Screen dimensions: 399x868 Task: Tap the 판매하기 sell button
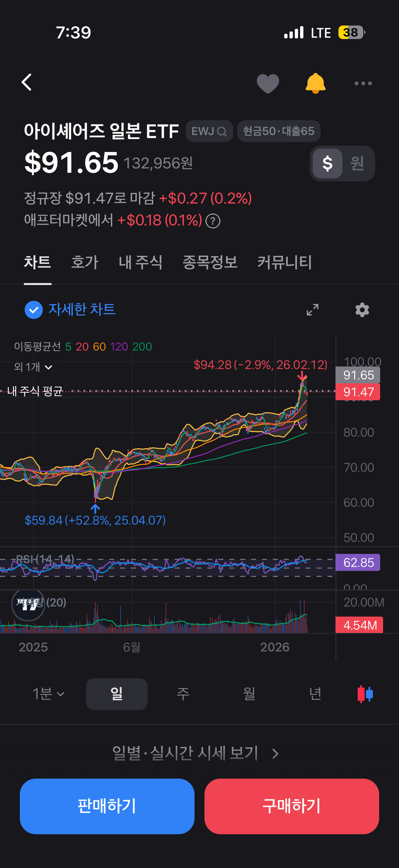tap(107, 806)
